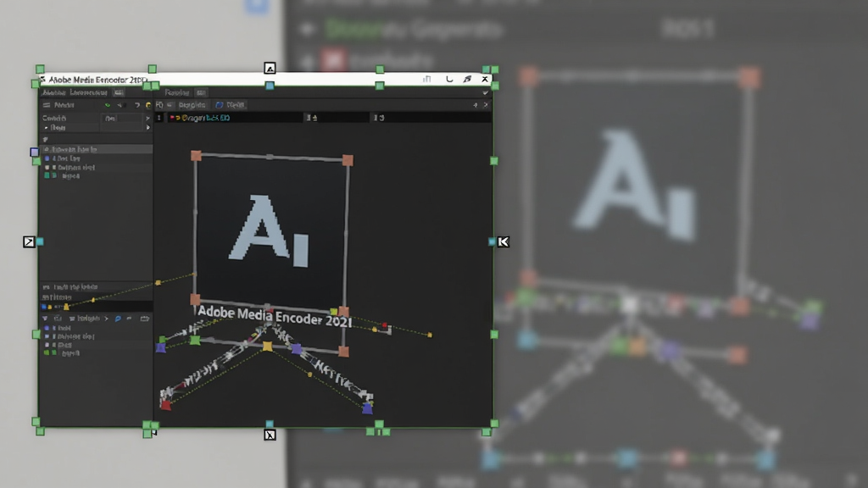This screenshot has height=488, width=868.
Task: Select the highlighted first row in left panel list
Action: click(97, 149)
